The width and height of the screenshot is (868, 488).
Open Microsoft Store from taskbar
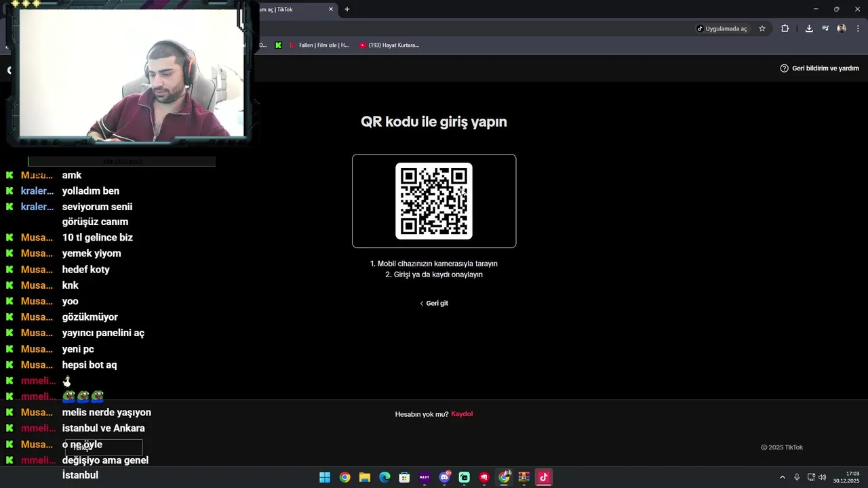(404, 477)
